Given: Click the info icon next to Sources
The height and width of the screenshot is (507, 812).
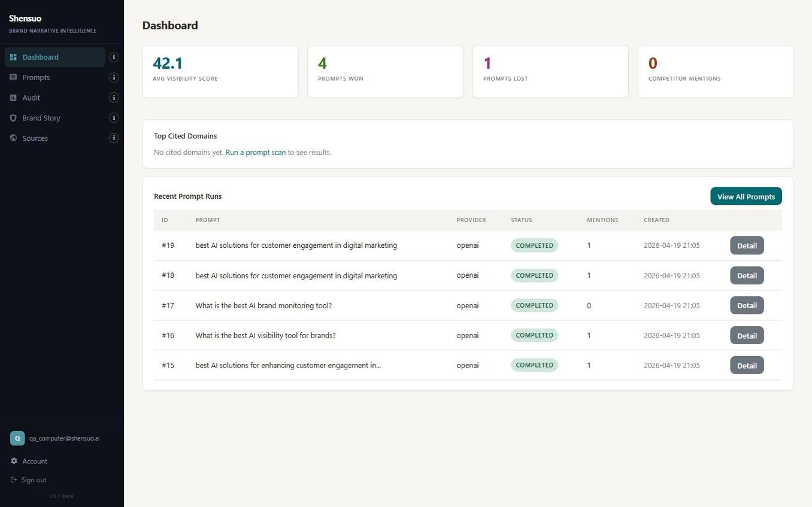Looking at the screenshot, I should coord(114,138).
